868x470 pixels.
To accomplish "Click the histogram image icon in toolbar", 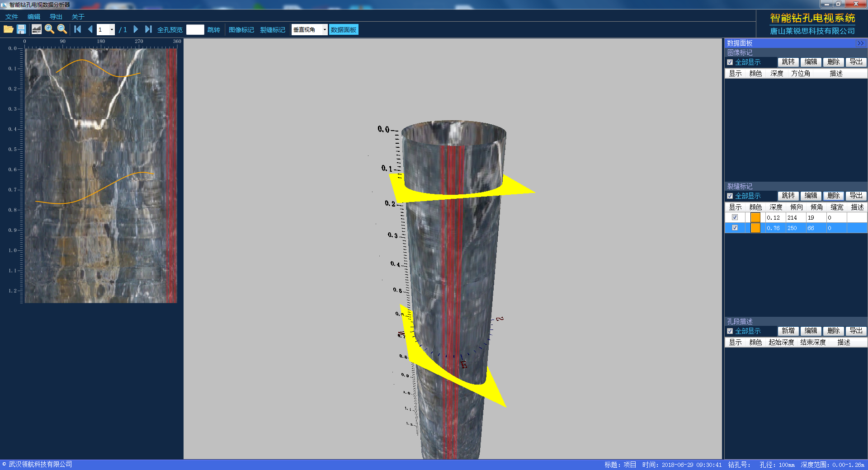I will click(37, 29).
